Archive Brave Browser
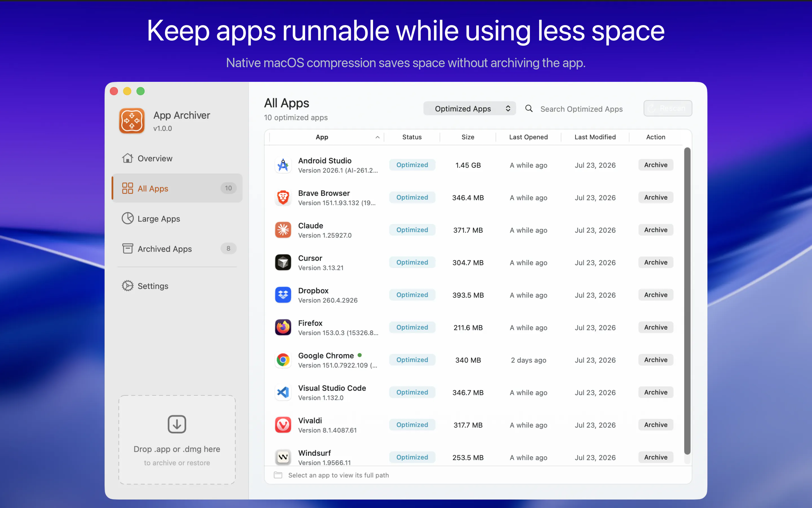 click(x=656, y=198)
